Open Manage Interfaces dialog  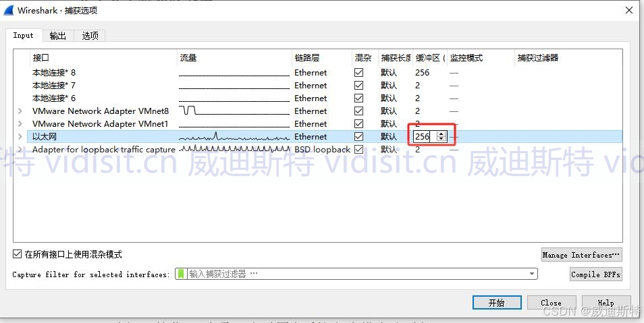(582, 255)
